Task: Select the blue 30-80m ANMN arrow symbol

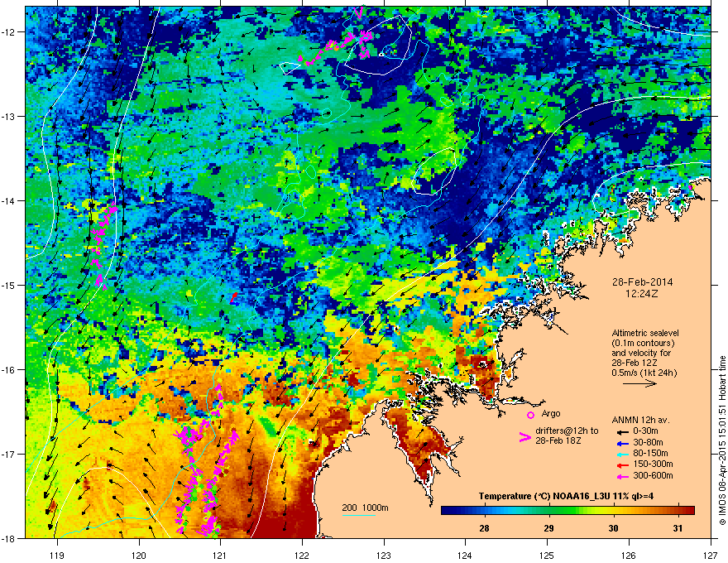Action: coord(622,443)
